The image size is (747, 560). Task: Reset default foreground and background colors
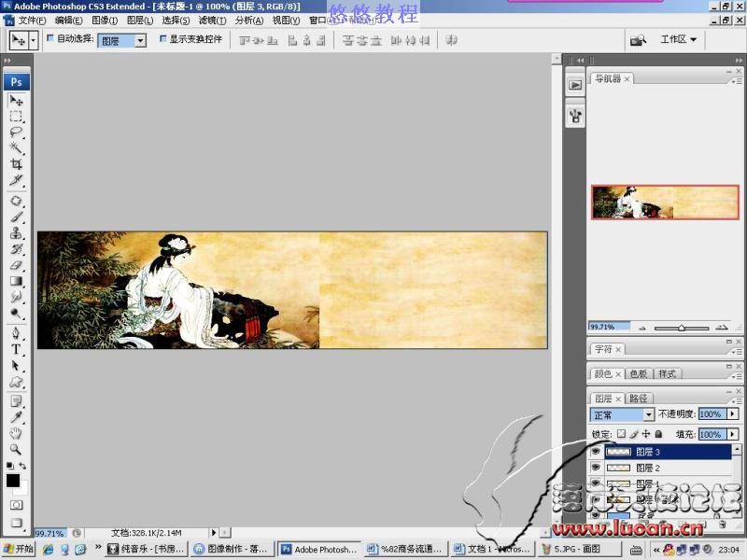(x=10, y=466)
